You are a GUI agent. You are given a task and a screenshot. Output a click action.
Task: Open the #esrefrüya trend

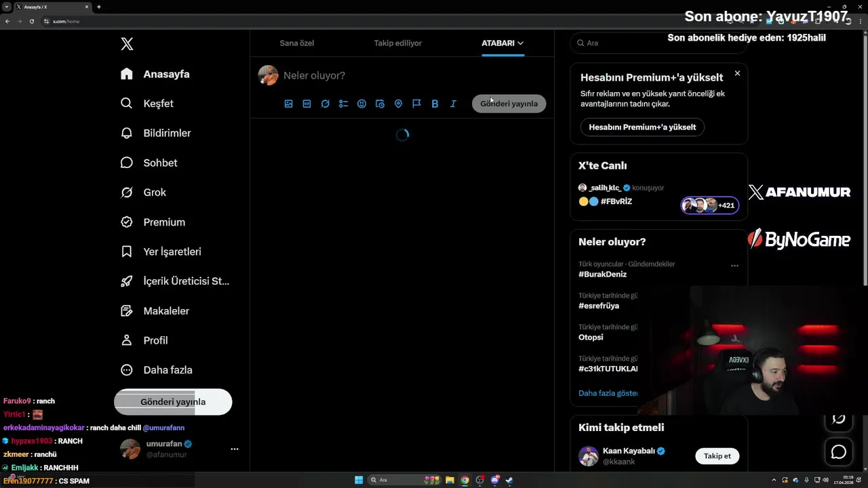599,306
